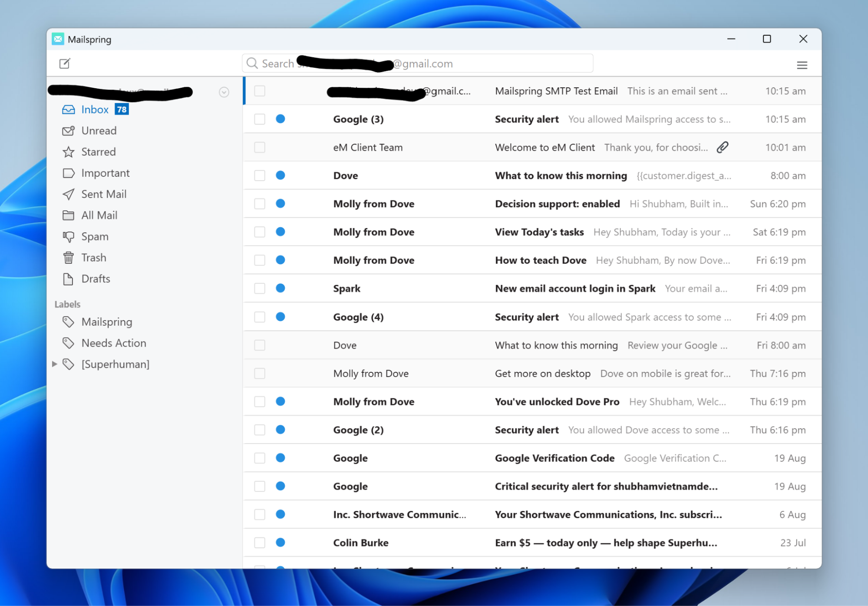Viewport: 868px width, 606px height.
Task: Select checkbox for eM Client Team email
Action: [260, 147]
